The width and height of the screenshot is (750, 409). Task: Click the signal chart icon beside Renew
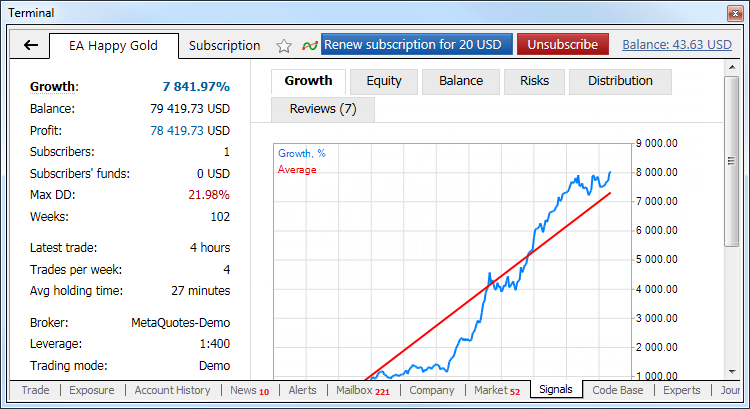tap(310, 46)
